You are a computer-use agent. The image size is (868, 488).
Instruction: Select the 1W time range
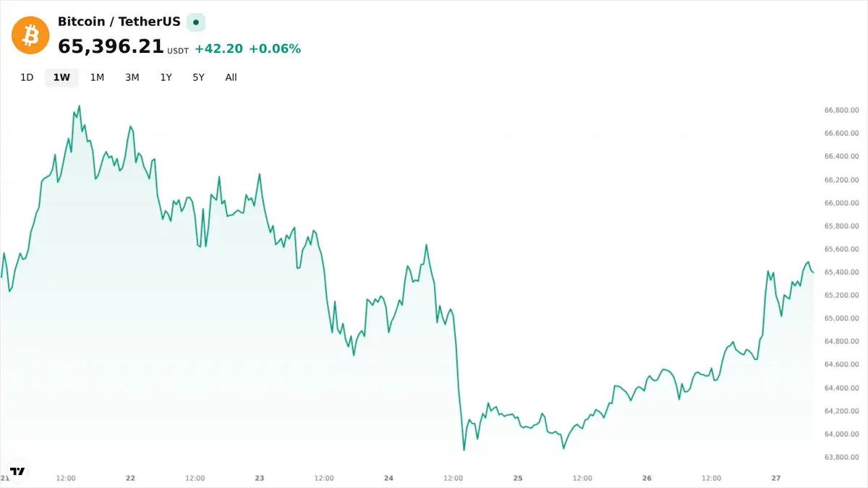tap(61, 77)
